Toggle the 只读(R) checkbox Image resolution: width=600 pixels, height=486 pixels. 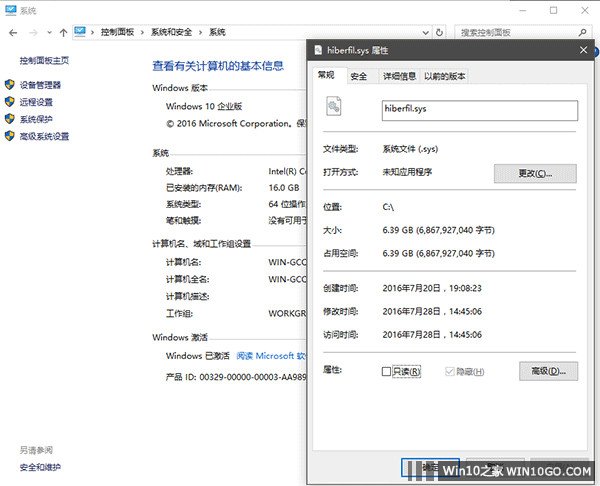386,371
